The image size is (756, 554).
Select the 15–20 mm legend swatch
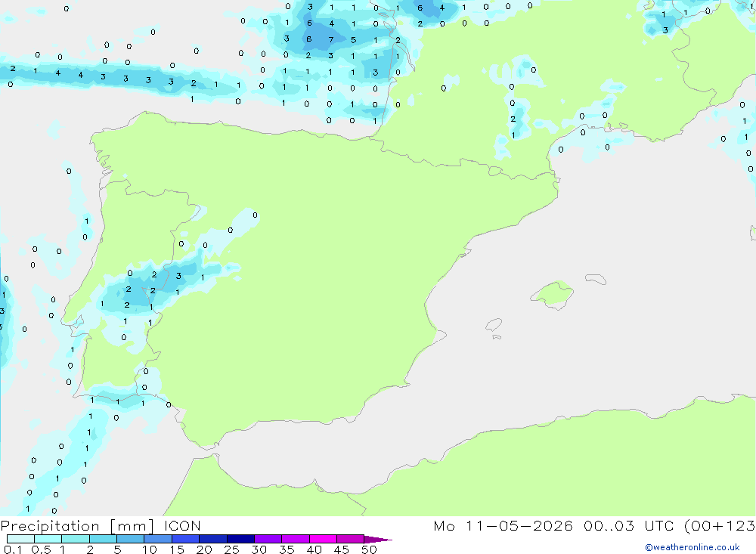point(186,539)
